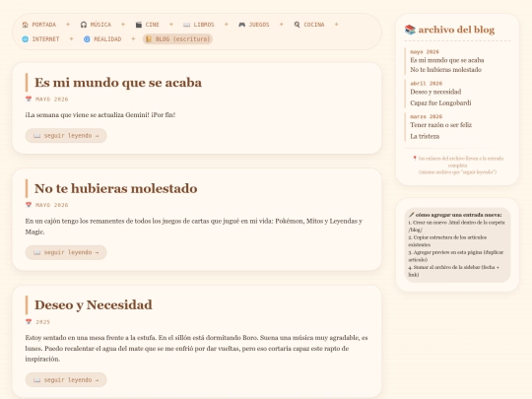The height and width of the screenshot is (399, 532).
Task: Click calendar icon under No te hubieras molestado
Action: coord(29,205)
